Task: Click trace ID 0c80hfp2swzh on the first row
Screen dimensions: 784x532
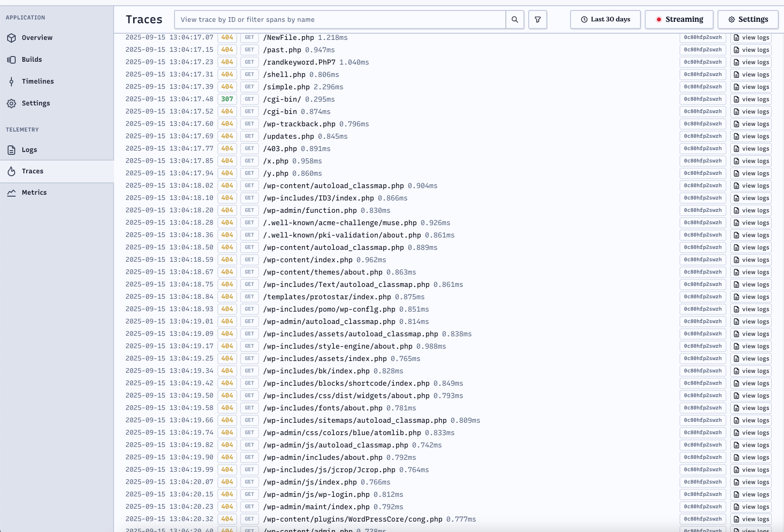Action: [x=702, y=37]
